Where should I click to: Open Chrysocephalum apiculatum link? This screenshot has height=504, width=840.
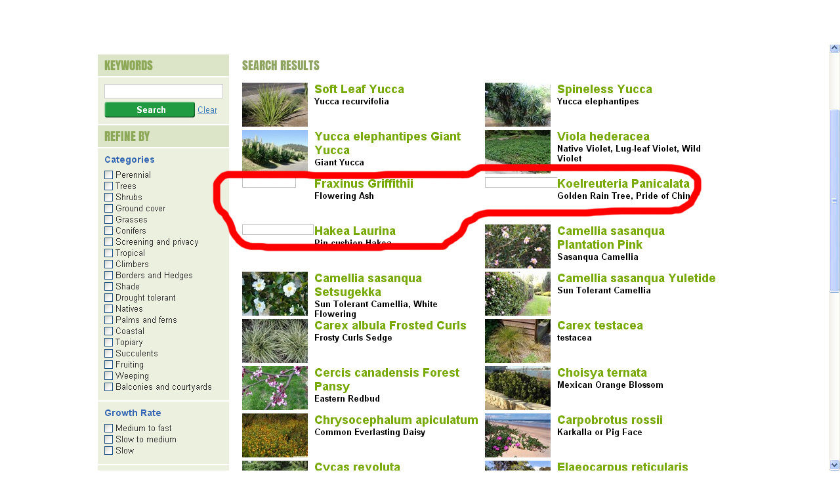396,420
